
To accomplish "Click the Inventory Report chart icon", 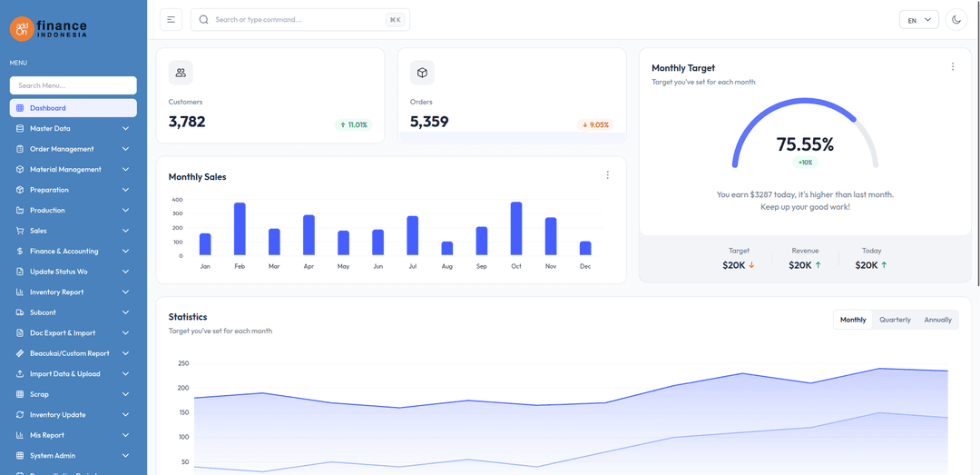I will point(19,292).
